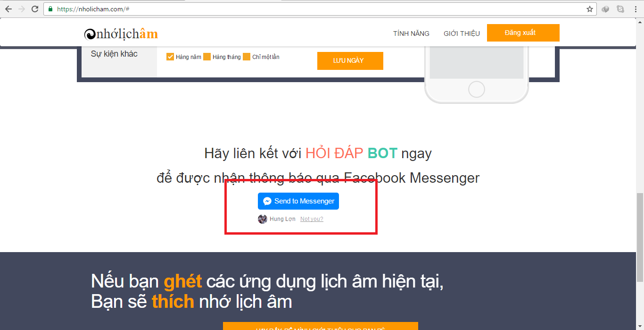Open the TÍNH NĂNG menu item
This screenshot has width=644, height=330.
(412, 34)
